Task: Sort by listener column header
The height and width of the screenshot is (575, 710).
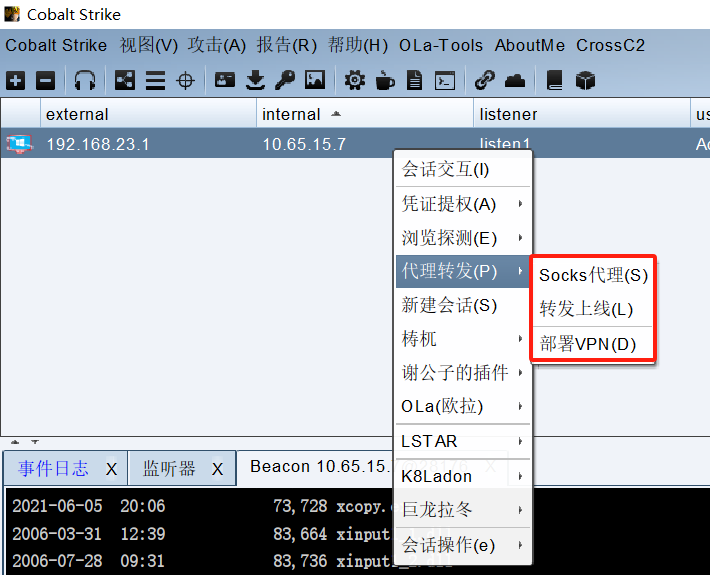Action: tap(582, 114)
